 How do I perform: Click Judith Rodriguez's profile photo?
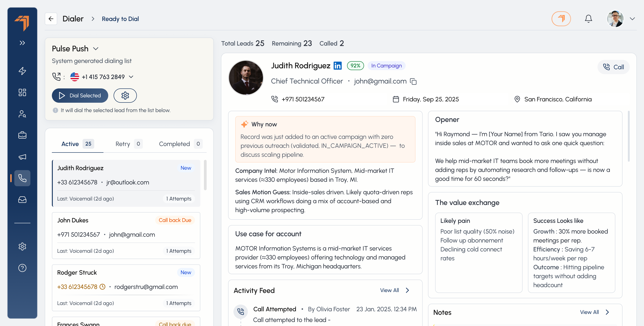point(246,78)
